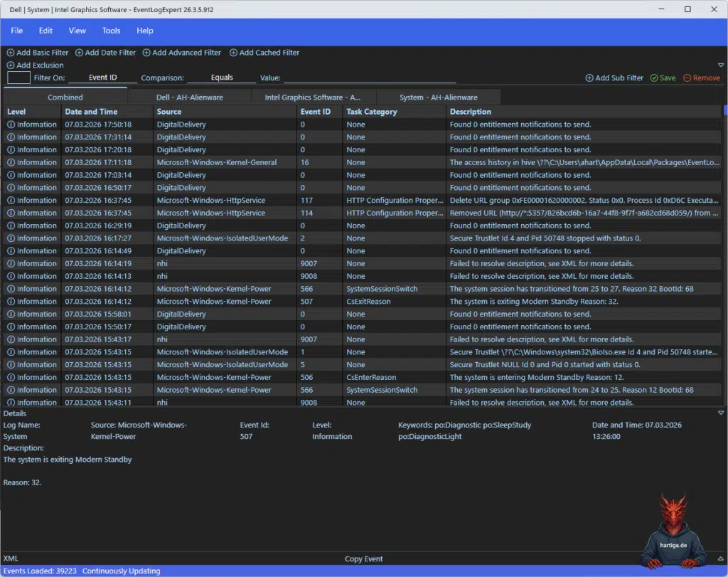Viewport: 728px width, 577px height.
Task: Open the XML view
Action: [x=11, y=559]
